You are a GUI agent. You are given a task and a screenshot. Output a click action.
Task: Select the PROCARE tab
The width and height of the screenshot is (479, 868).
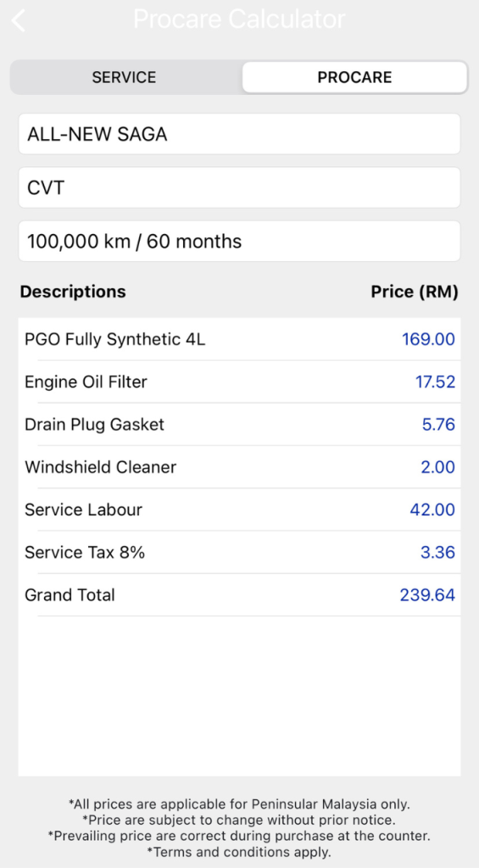[x=354, y=77]
